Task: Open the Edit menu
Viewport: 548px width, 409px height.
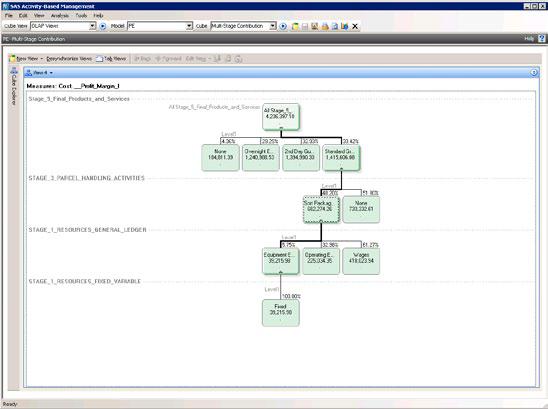Action: click(23, 16)
